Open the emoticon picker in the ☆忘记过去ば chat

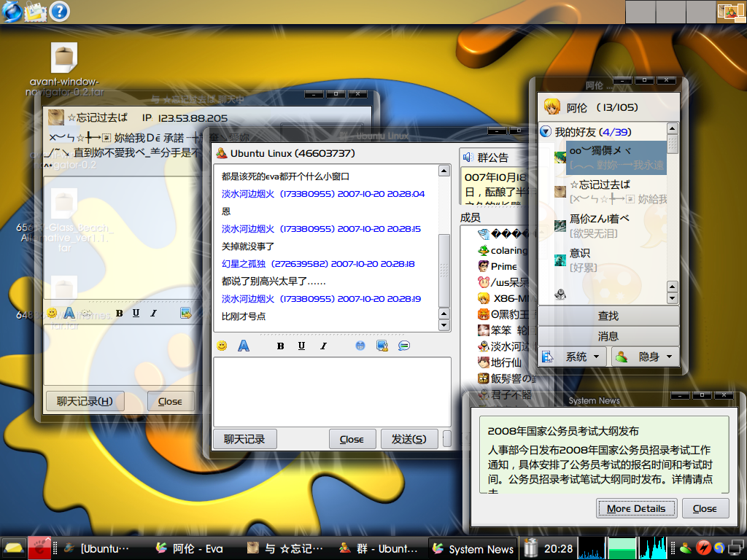coord(52,313)
